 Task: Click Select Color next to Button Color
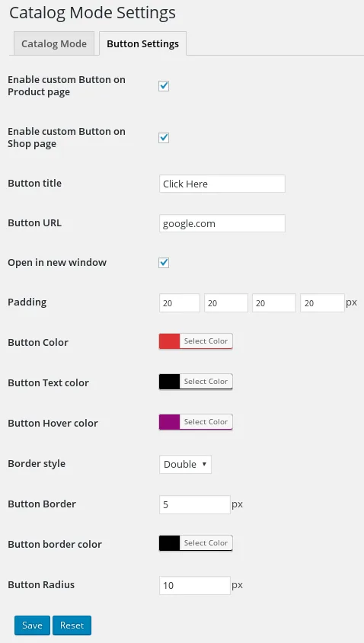pos(206,341)
